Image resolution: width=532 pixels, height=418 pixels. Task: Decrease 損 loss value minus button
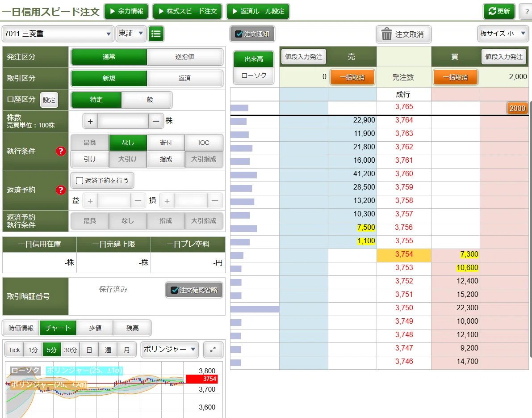coord(215,201)
